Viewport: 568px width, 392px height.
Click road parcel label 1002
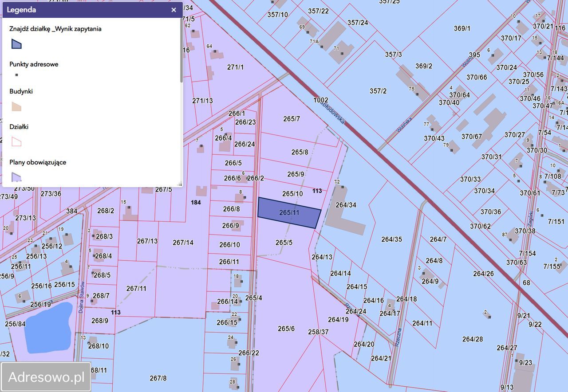point(321,100)
